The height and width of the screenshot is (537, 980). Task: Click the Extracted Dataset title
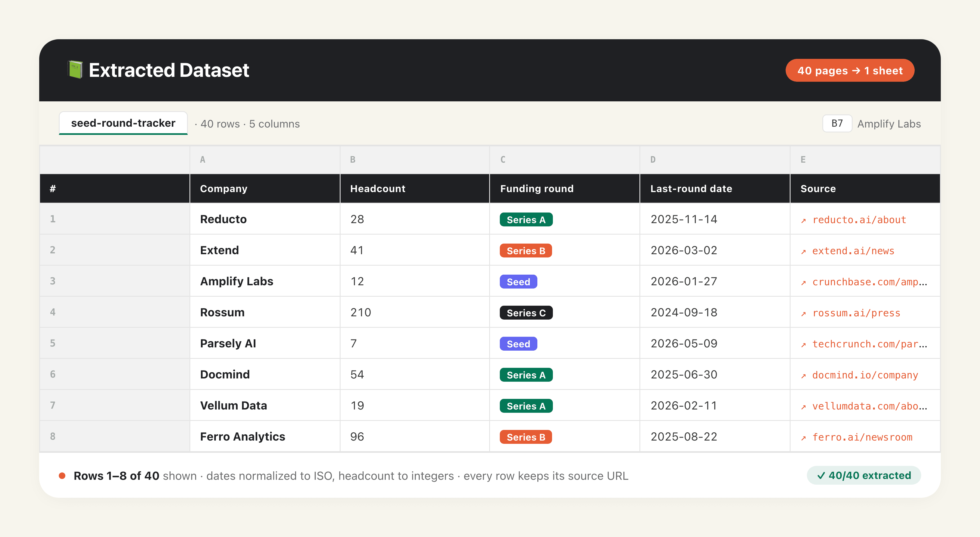click(169, 70)
